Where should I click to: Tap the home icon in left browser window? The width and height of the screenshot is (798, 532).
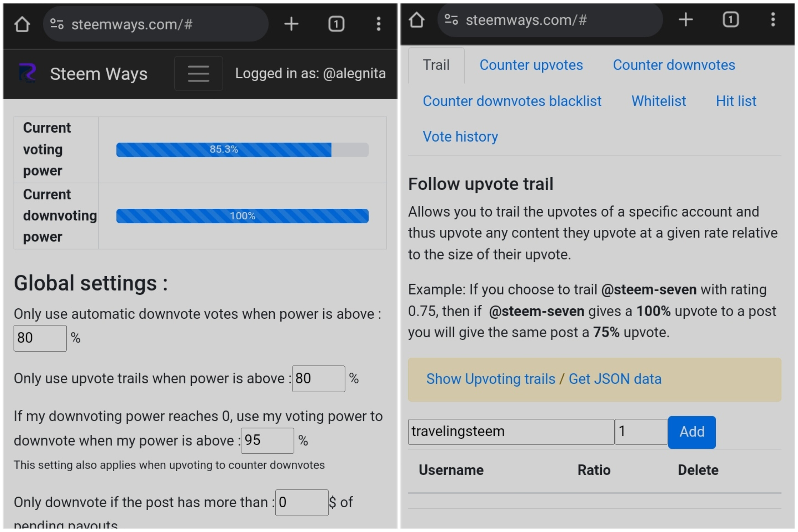pyautogui.click(x=22, y=24)
